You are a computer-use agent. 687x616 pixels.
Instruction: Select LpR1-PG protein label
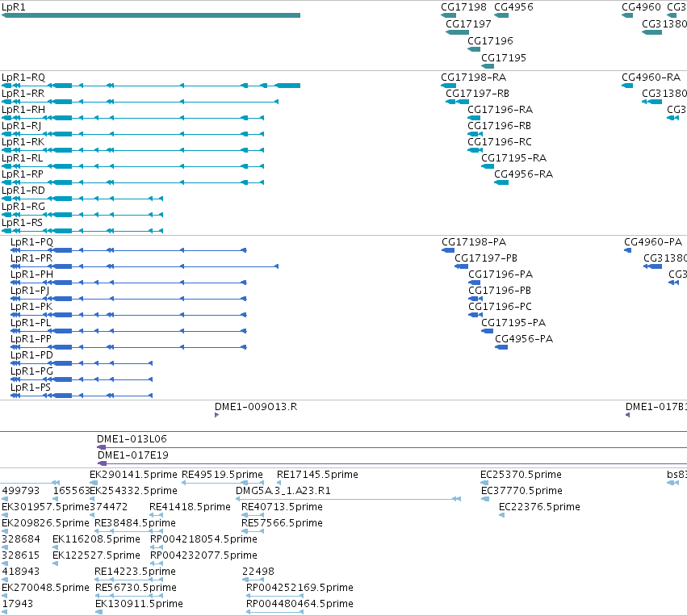click(31, 371)
